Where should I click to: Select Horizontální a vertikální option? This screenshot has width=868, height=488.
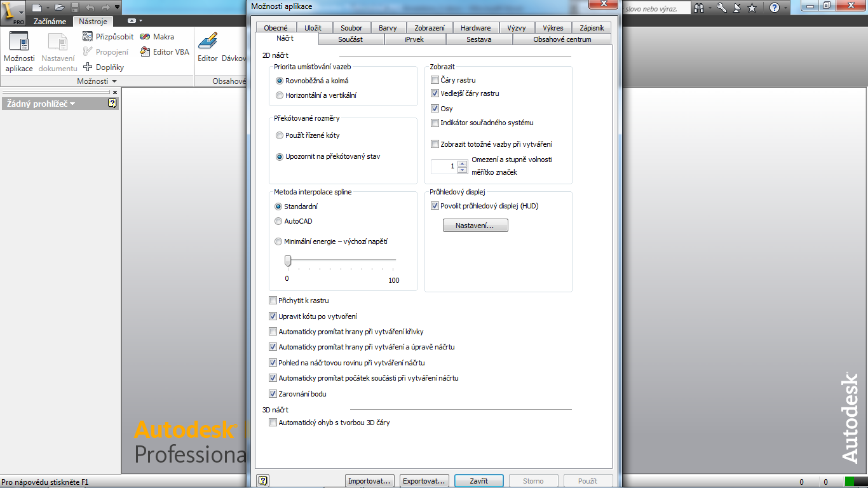pos(316,95)
